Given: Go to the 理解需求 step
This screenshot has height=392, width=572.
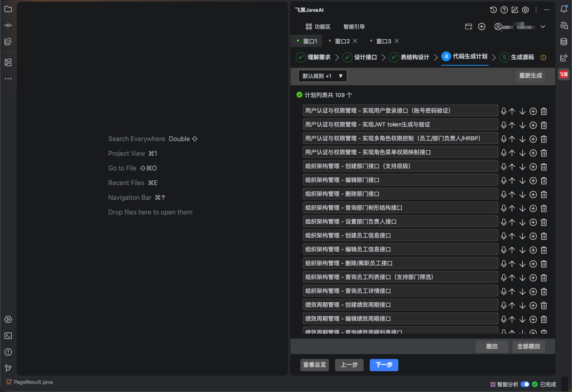Looking at the screenshot, I should (x=313, y=57).
